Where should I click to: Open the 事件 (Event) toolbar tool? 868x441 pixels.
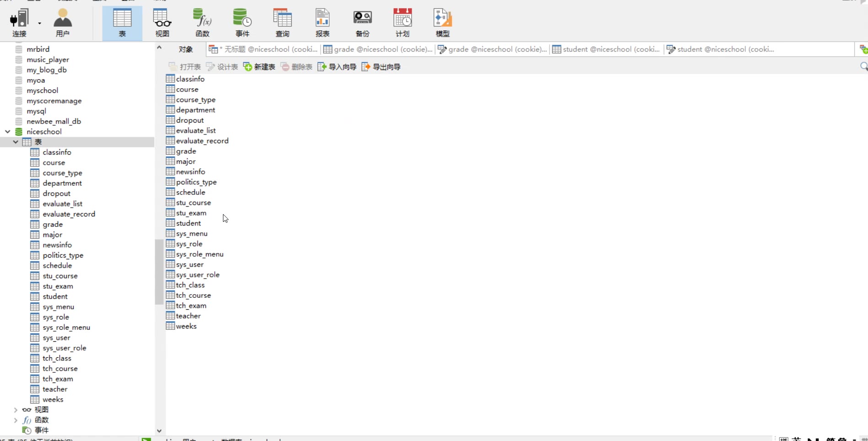tap(242, 23)
